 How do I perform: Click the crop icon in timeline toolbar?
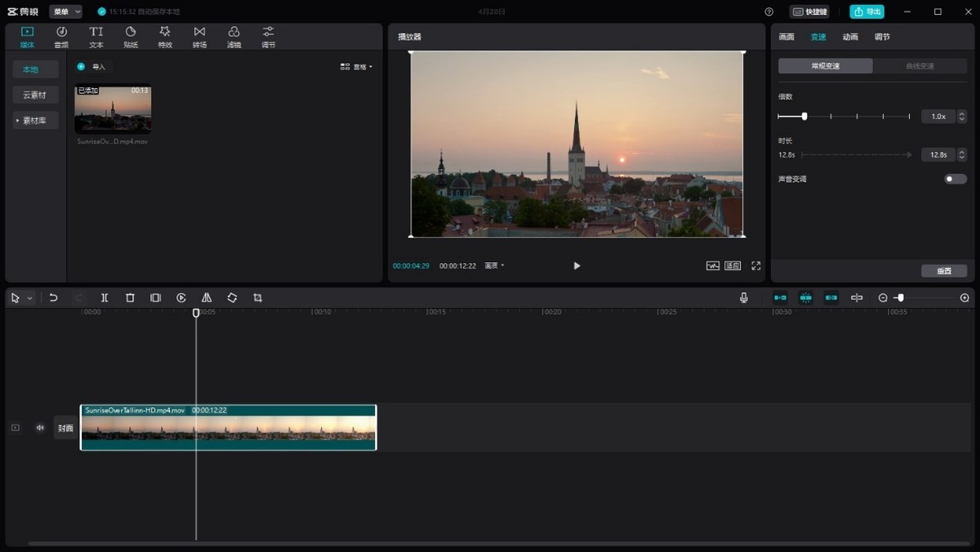[257, 298]
